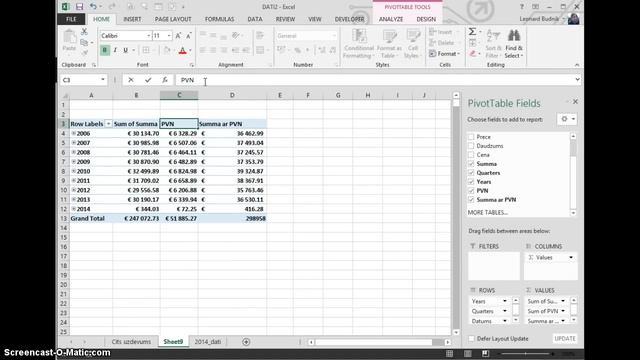640x360 pixels.
Task: Apply font color red A
Action: 182,50
